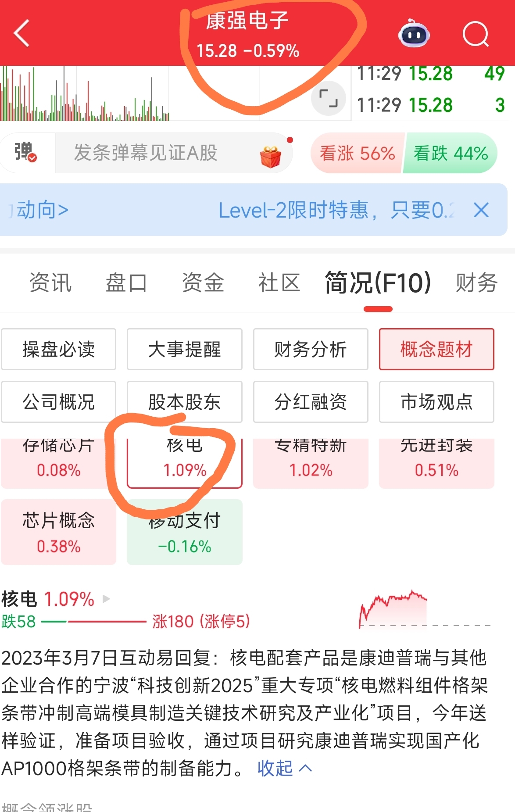Select the 股本股东 section button

185,402
